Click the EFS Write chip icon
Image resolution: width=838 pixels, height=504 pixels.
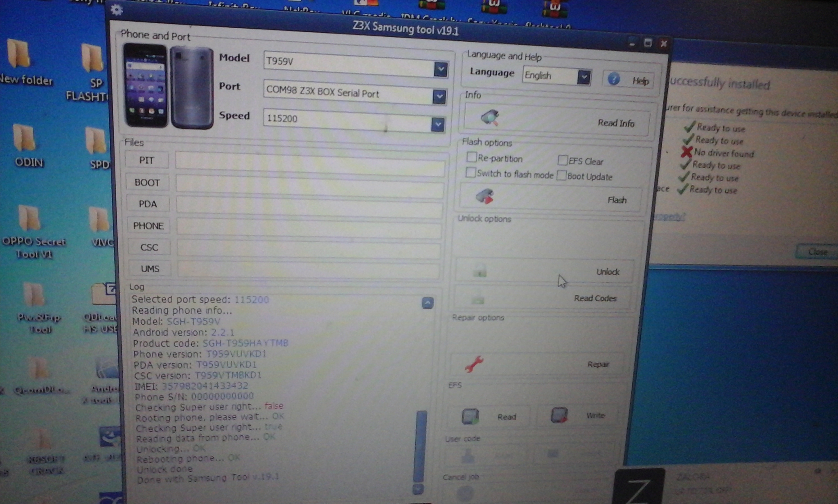click(559, 415)
